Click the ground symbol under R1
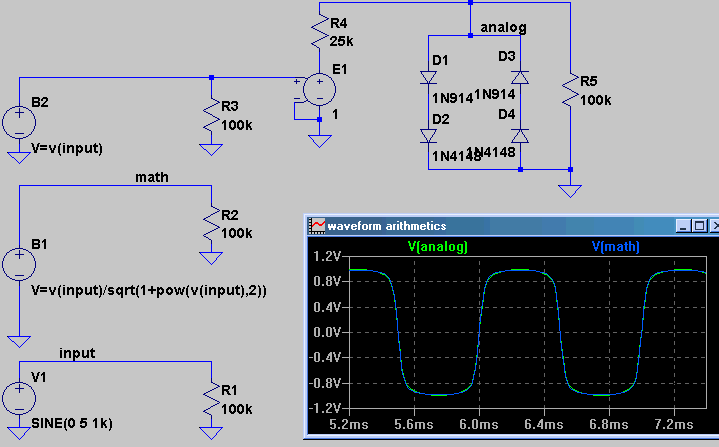Image resolution: width=719 pixels, height=447 pixels. (x=211, y=433)
